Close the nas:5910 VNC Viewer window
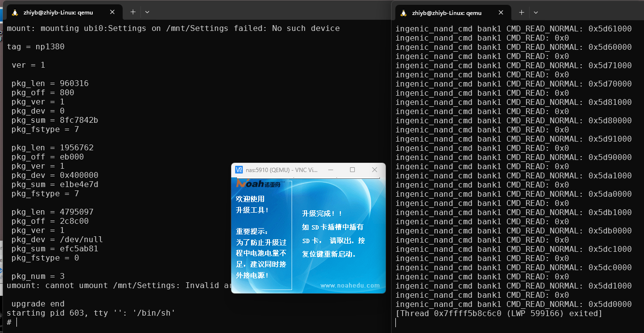 click(x=375, y=170)
